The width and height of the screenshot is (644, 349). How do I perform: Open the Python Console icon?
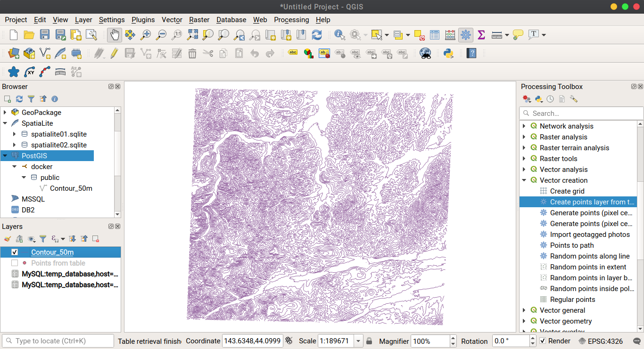pos(448,53)
